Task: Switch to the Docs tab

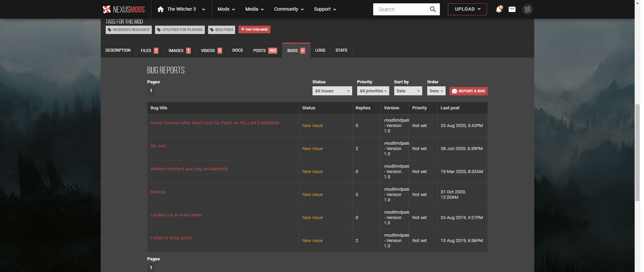Action: [x=237, y=50]
